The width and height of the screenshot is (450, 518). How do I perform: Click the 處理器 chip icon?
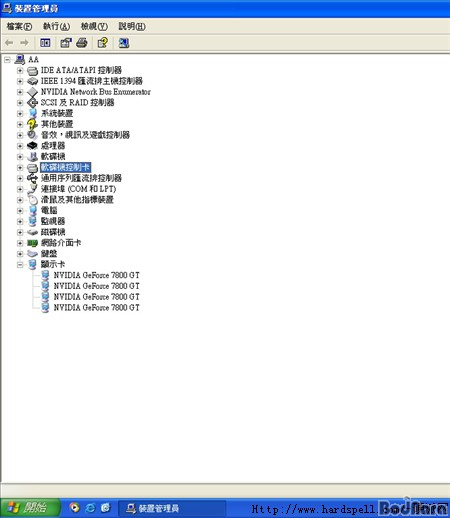pos(32,146)
